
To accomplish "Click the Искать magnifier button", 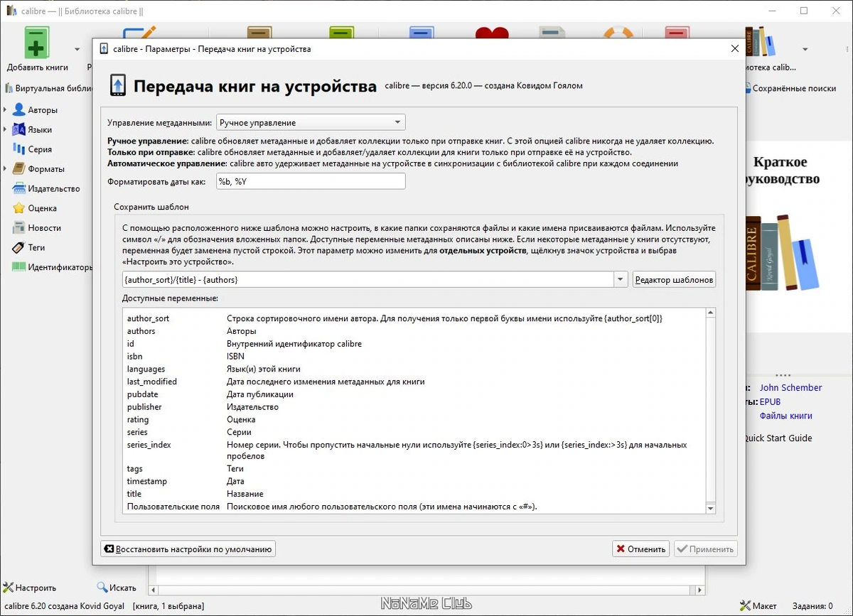I will tap(117, 588).
